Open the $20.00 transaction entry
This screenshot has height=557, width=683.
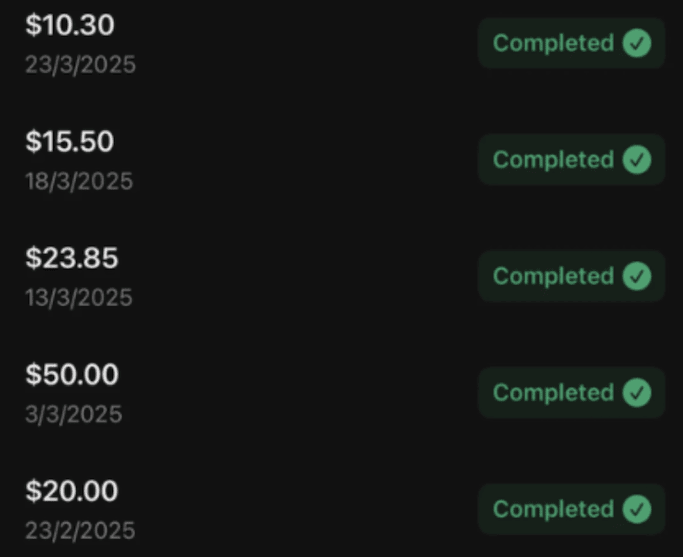click(x=72, y=491)
